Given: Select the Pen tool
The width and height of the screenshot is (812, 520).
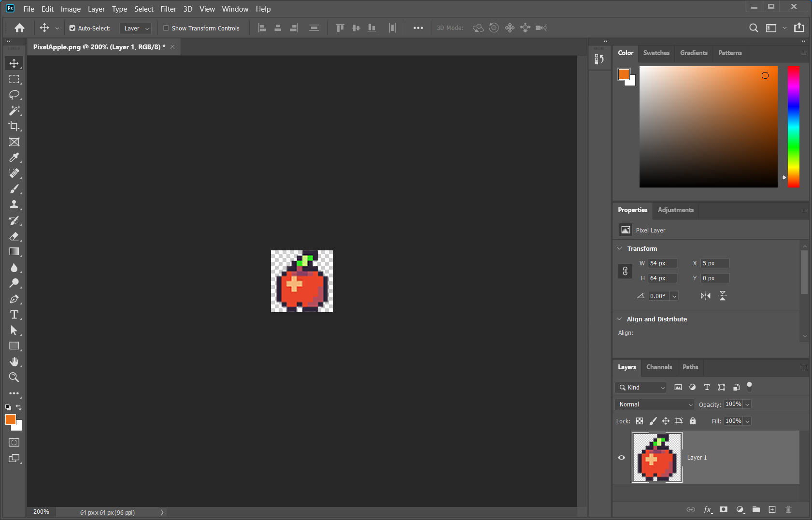Looking at the screenshot, I should [x=14, y=299].
